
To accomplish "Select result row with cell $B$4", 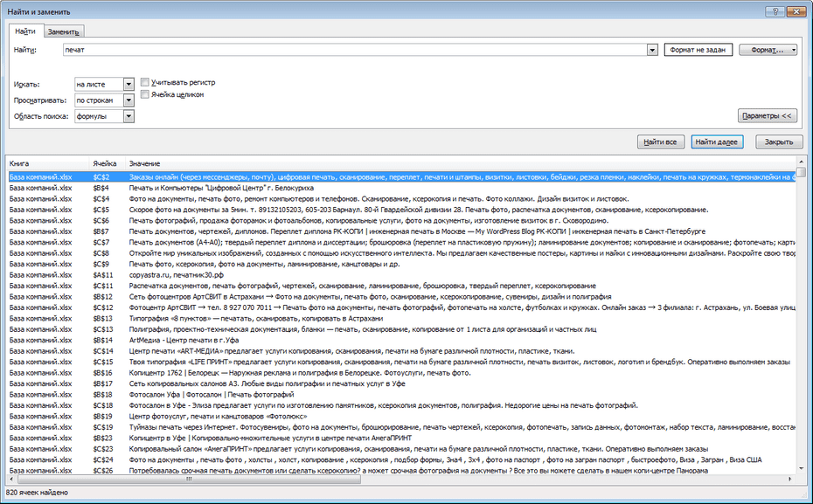I will (x=401, y=188).
